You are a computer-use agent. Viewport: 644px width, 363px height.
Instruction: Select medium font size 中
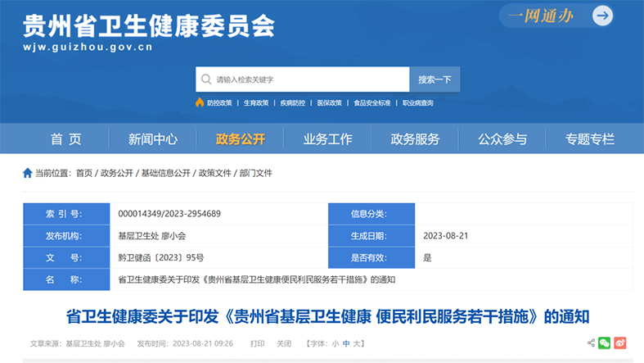[346, 344]
